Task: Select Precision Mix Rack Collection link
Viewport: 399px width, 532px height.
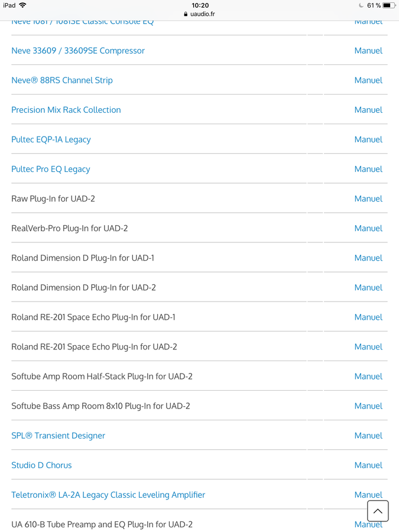Action: pos(66,109)
